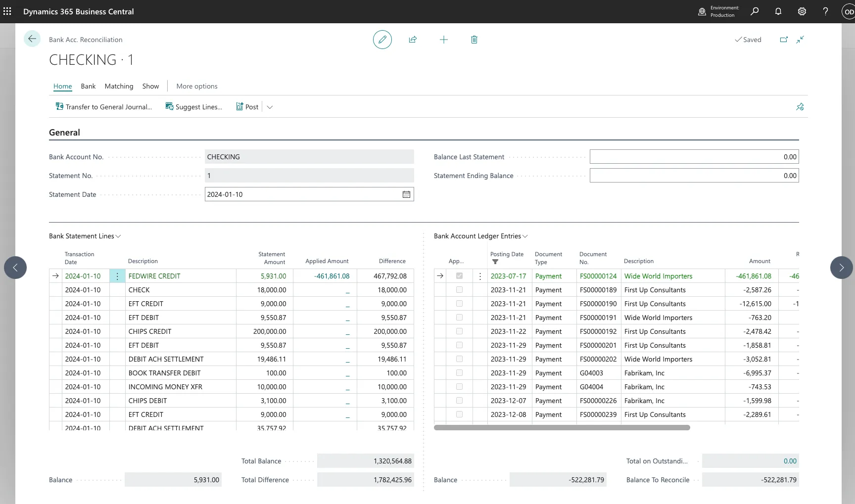Click the Post button

(x=247, y=107)
